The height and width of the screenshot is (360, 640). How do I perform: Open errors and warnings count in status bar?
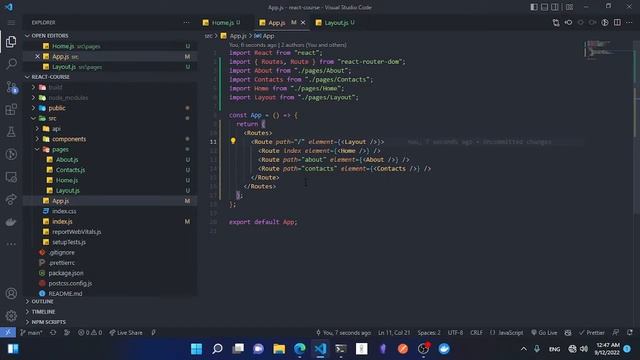tap(90, 333)
